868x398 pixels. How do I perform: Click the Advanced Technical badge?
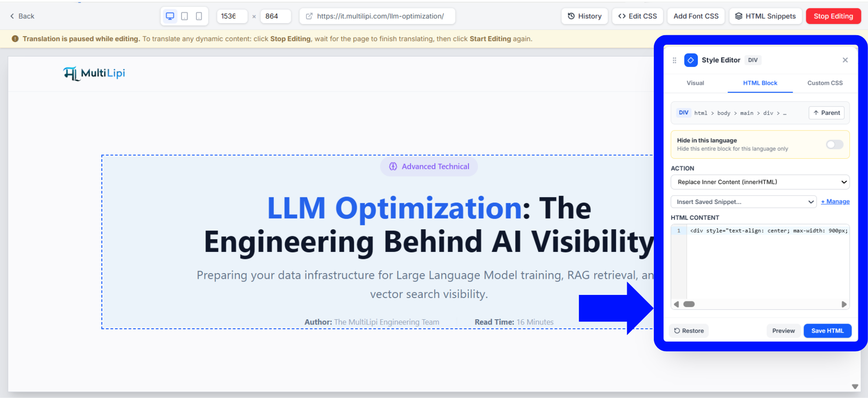(x=429, y=167)
